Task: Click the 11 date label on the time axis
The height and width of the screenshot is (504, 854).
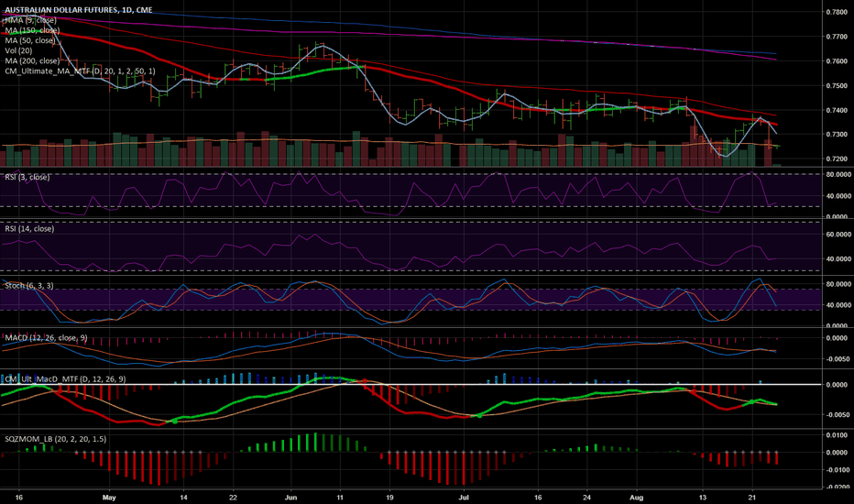Action: coord(340,497)
